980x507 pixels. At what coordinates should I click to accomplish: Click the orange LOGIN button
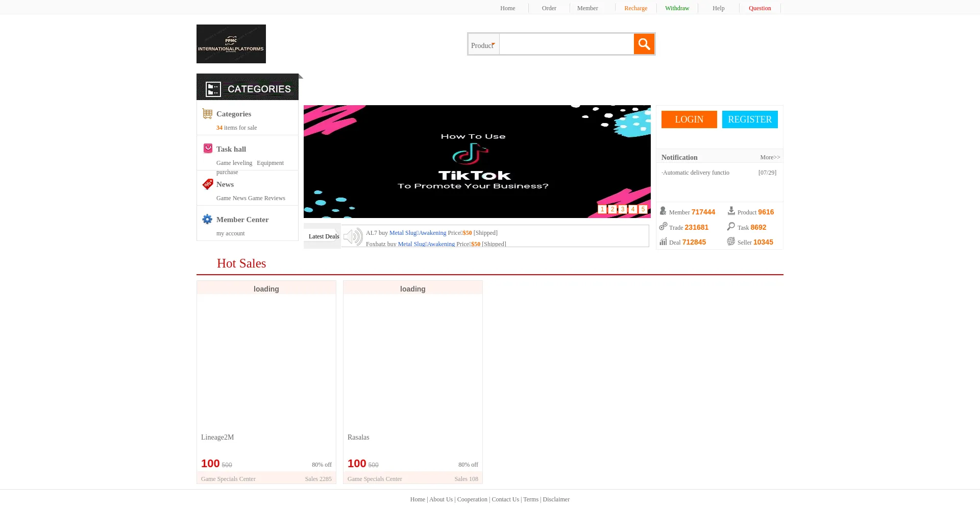(689, 119)
